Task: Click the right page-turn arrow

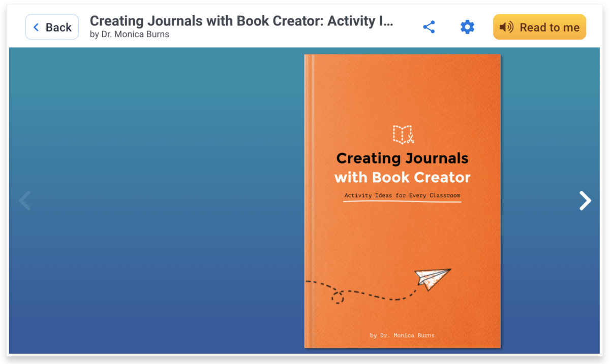Action: [x=585, y=201]
